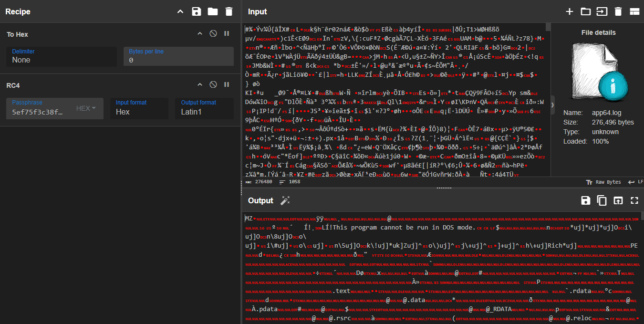The image size is (644, 324).
Task: Load a saved recipe from the folder icon
Action: [x=212, y=11]
